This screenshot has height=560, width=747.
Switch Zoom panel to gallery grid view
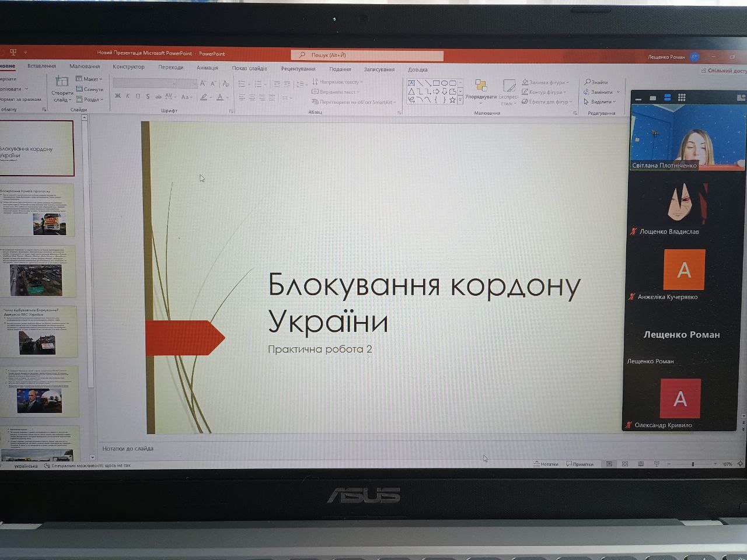pyautogui.click(x=682, y=97)
